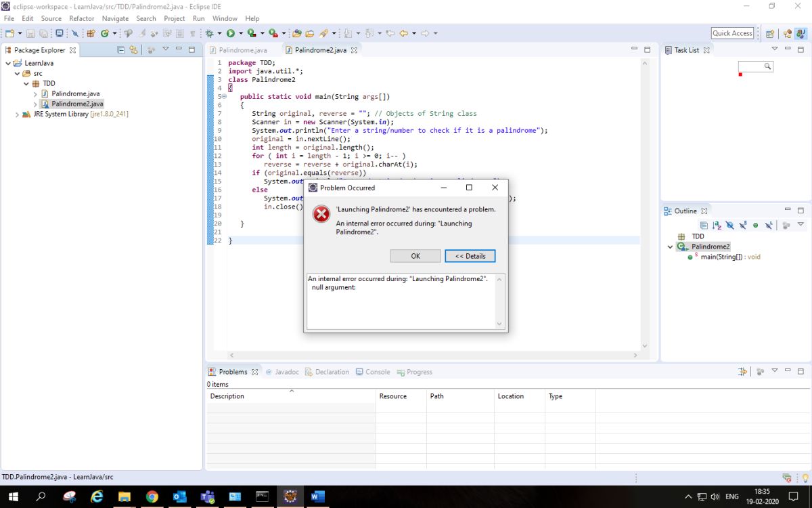Screen dimensions: 812x508
Task: Open the Refactor menu
Action: (82, 18)
